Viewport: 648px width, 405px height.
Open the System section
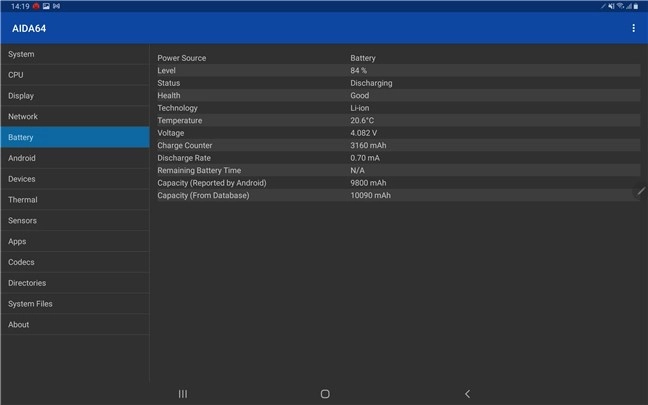point(75,54)
